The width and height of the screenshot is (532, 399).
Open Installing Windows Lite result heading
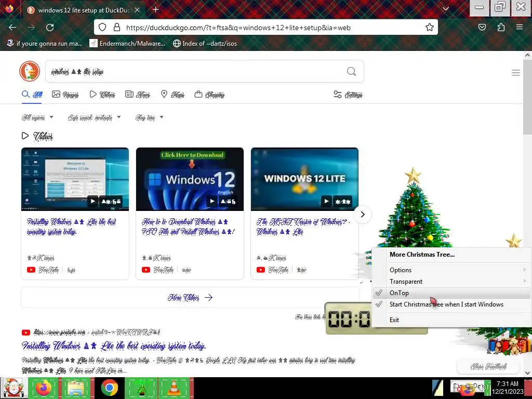tap(114, 345)
